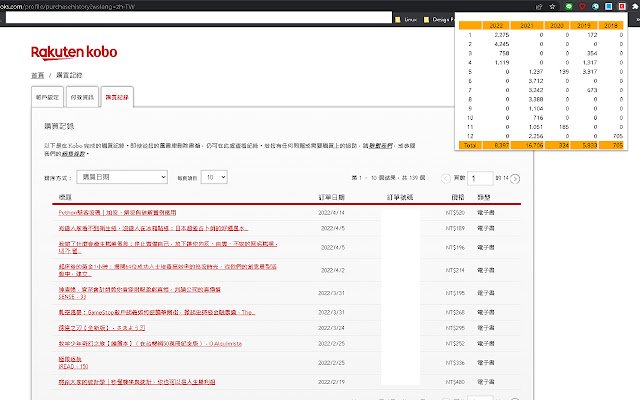The image size is (640, 400).
Task: Select the 購買記錄 tab
Action: tap(117, 97)
